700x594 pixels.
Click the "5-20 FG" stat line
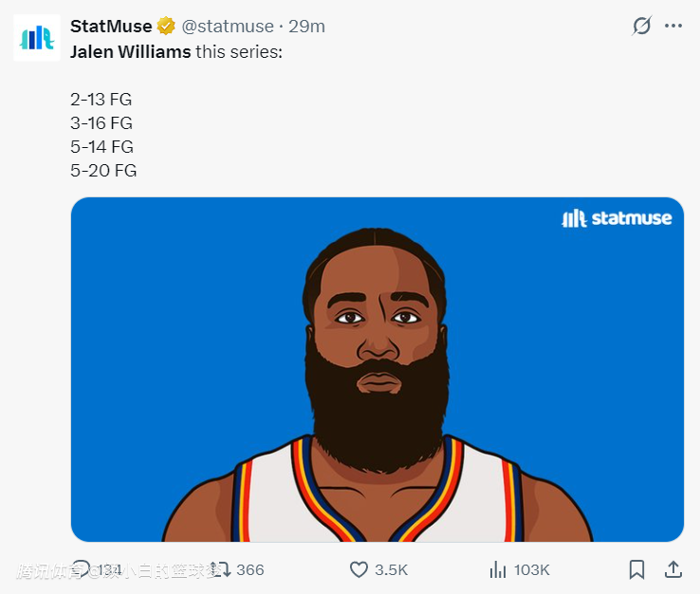pos(103,171)
